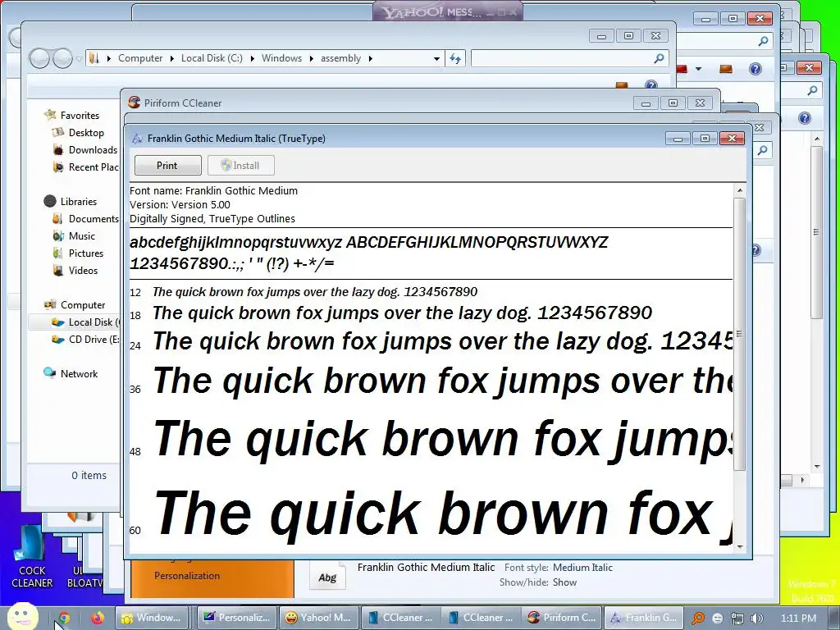Click the Downloads folder icon

[58, 150]
